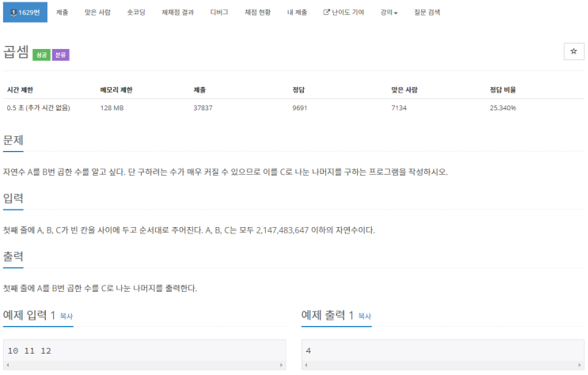588x375 pixels.
Task: Click the 0.5 초 time limit value
Action: point(38,108)
